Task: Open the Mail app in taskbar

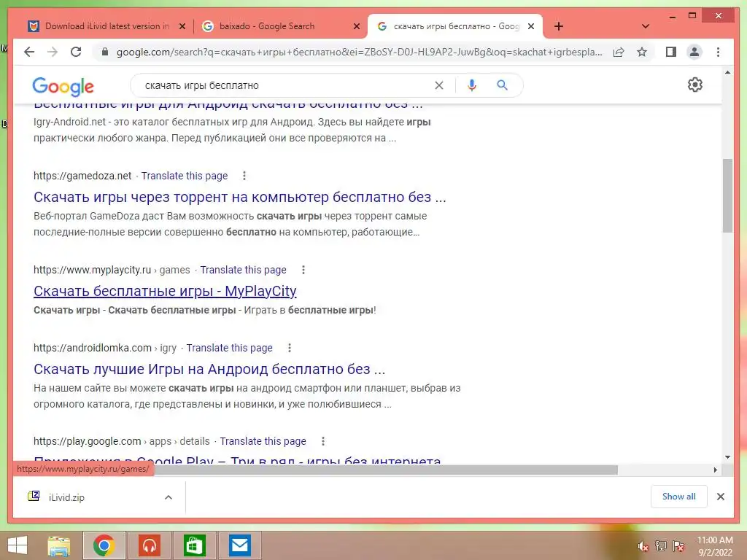Action: click(239, 545)
